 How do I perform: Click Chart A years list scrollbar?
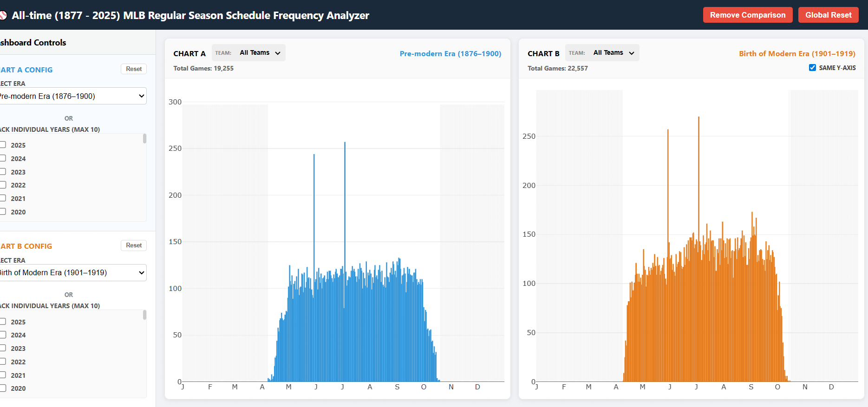click(x=144, y=139)
